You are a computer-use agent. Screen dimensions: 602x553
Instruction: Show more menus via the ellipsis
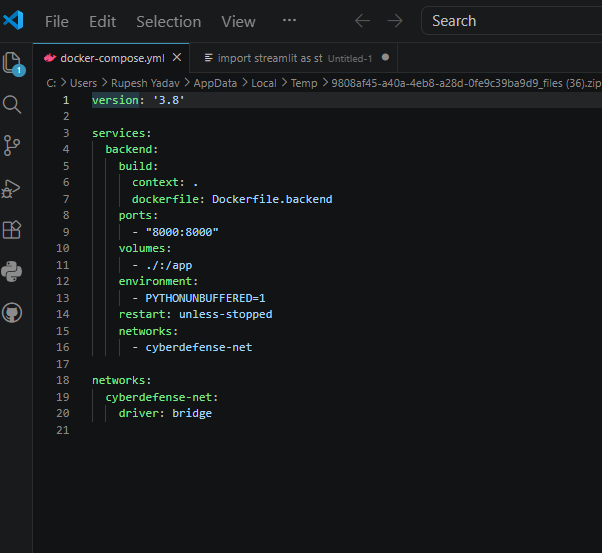289,20
